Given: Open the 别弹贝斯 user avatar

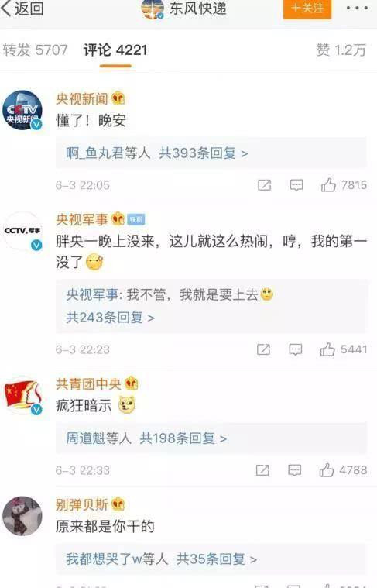Looking at the screenshot, I should tap(22, 516).
